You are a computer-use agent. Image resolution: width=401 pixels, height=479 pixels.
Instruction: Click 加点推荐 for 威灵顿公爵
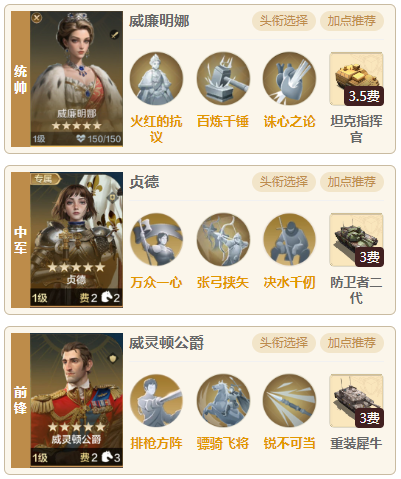tap(352, 343)
